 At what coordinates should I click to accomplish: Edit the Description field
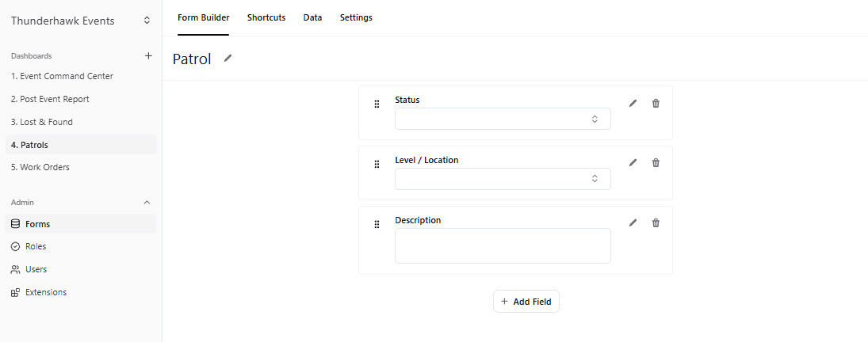coord(633,222)
